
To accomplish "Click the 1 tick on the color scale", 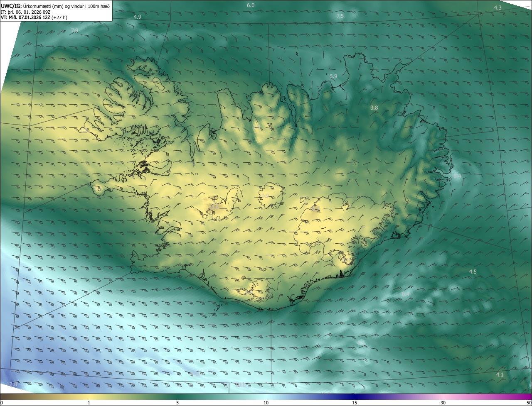I will tap(89, 403).
